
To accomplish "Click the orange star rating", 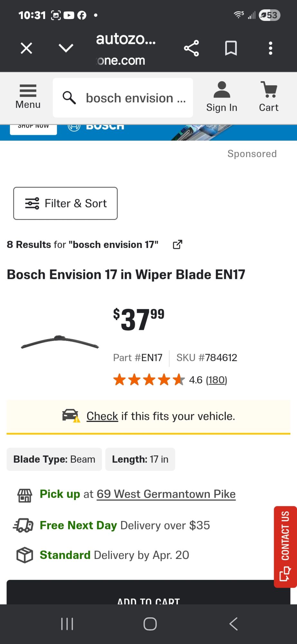I will 149,380.
